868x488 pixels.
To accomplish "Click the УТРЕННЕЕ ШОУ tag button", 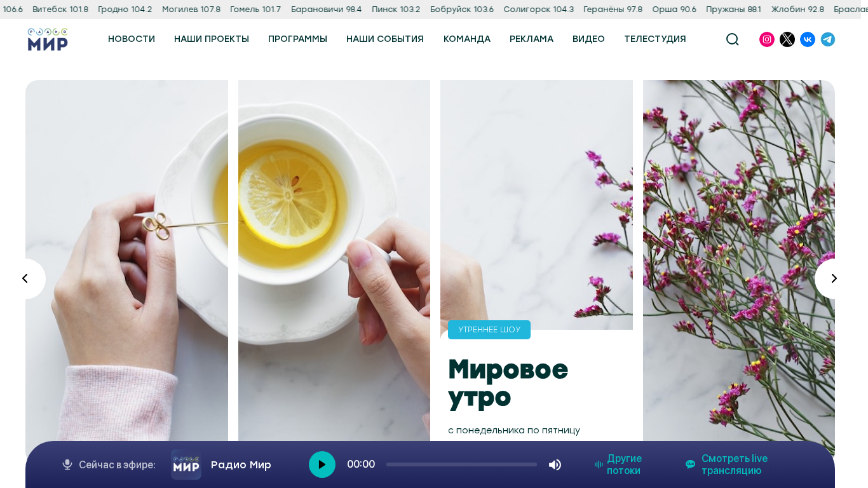I will (489, 330).
